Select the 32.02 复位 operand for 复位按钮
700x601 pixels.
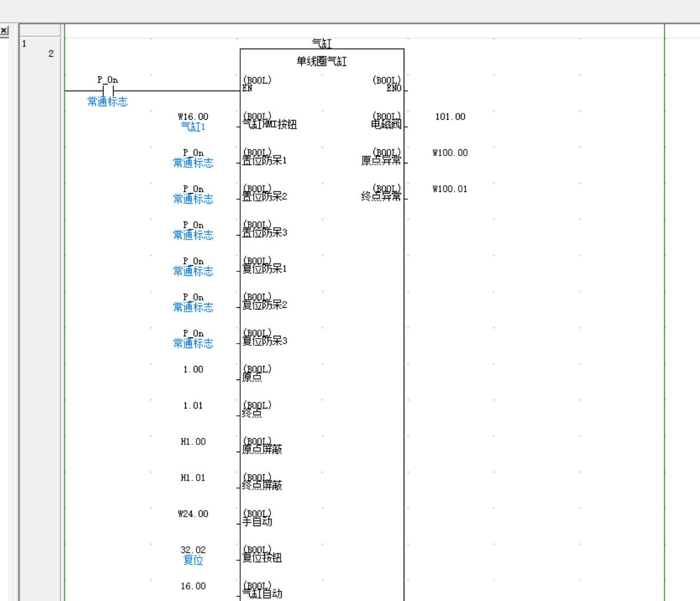[193, 554]
